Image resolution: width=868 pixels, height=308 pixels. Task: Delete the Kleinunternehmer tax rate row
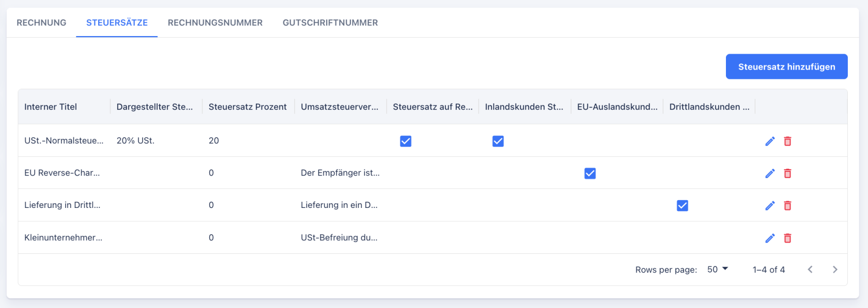787,238
